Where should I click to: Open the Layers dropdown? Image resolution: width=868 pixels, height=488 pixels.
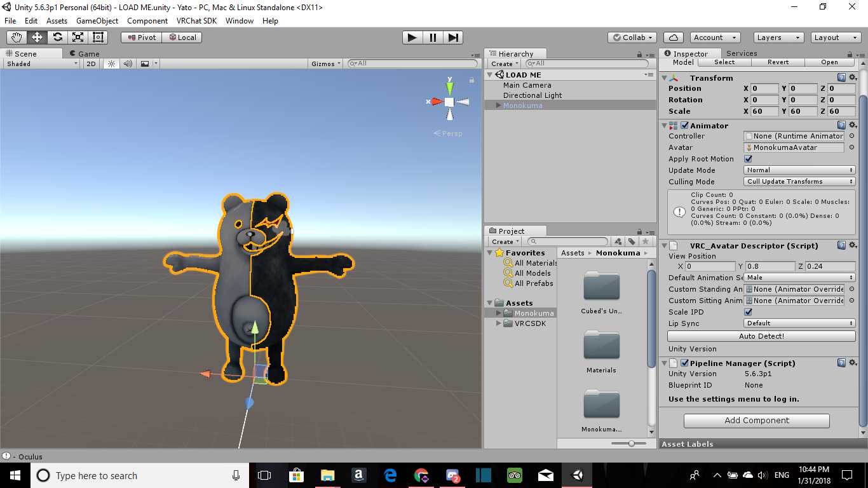point(778,37)
